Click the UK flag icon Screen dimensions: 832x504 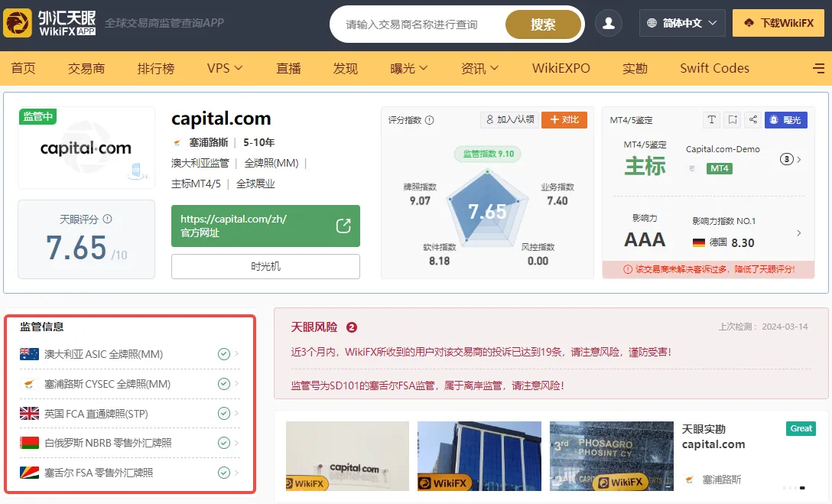[29, 413]
